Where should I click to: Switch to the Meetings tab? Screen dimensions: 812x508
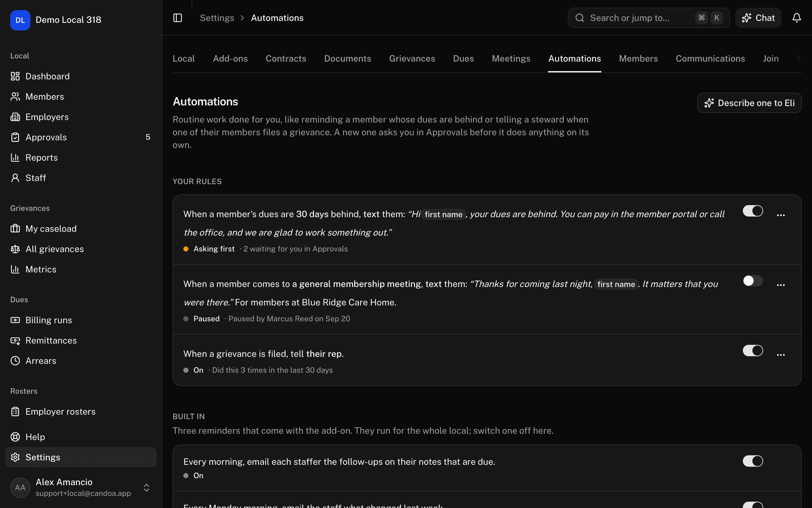click(x=511, y=58)
